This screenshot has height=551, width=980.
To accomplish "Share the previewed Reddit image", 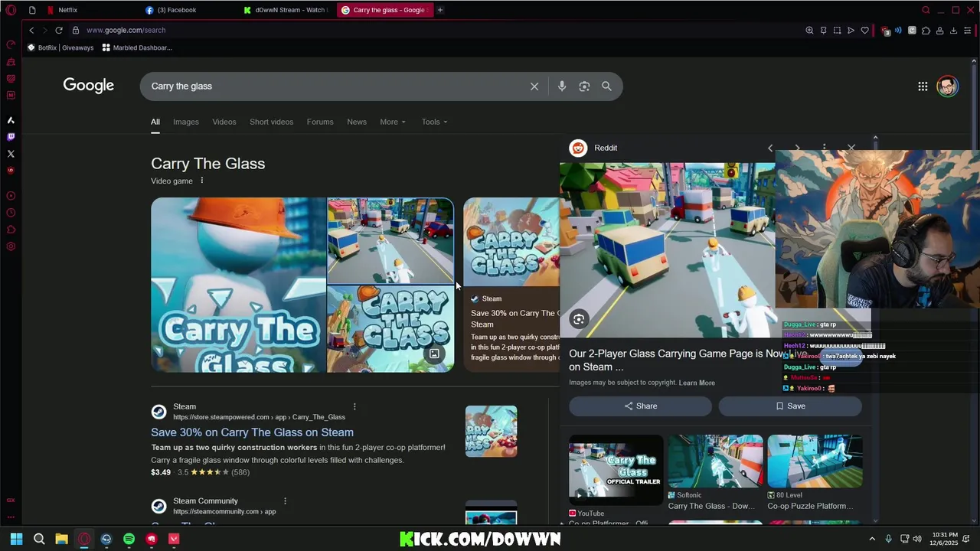I will [641, 406].
